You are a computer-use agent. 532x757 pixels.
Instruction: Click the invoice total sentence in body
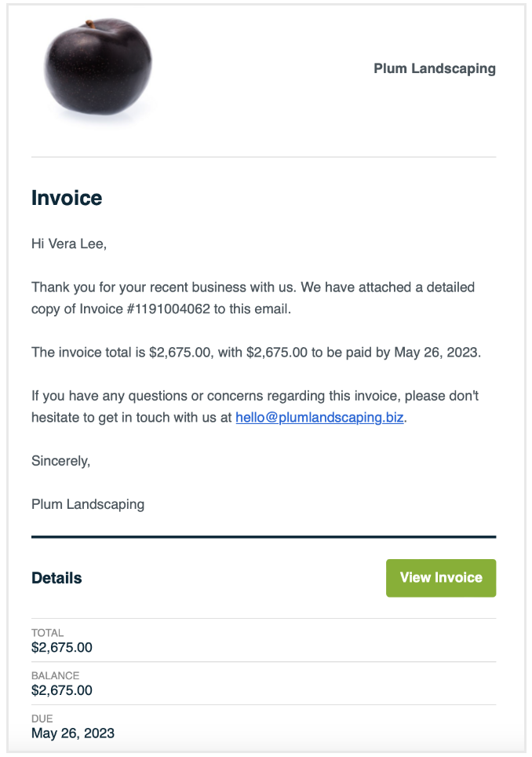256,353
